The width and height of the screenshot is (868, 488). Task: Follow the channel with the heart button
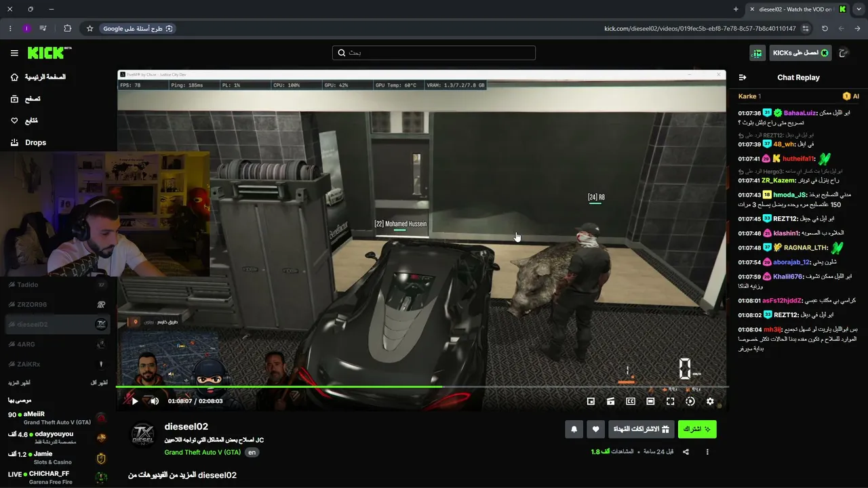click(595, 429)
